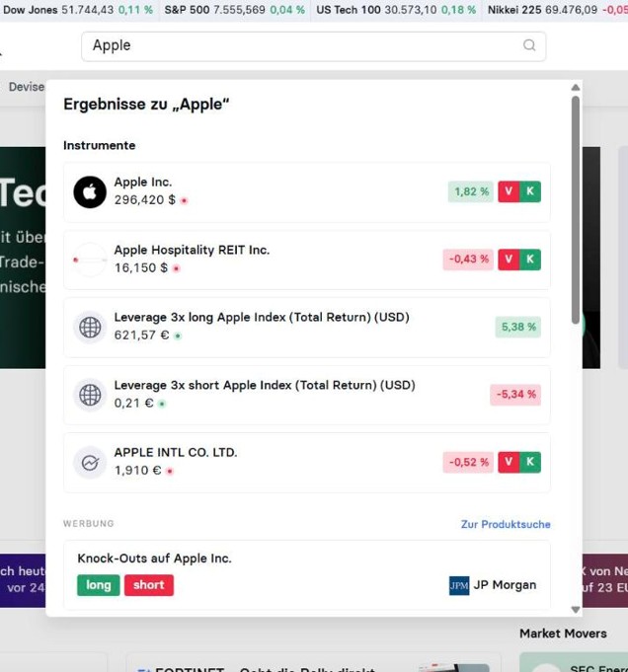Open the Zur Produktsuche link
This screenshot has width=628, height=672.
(x=506, y=524)
